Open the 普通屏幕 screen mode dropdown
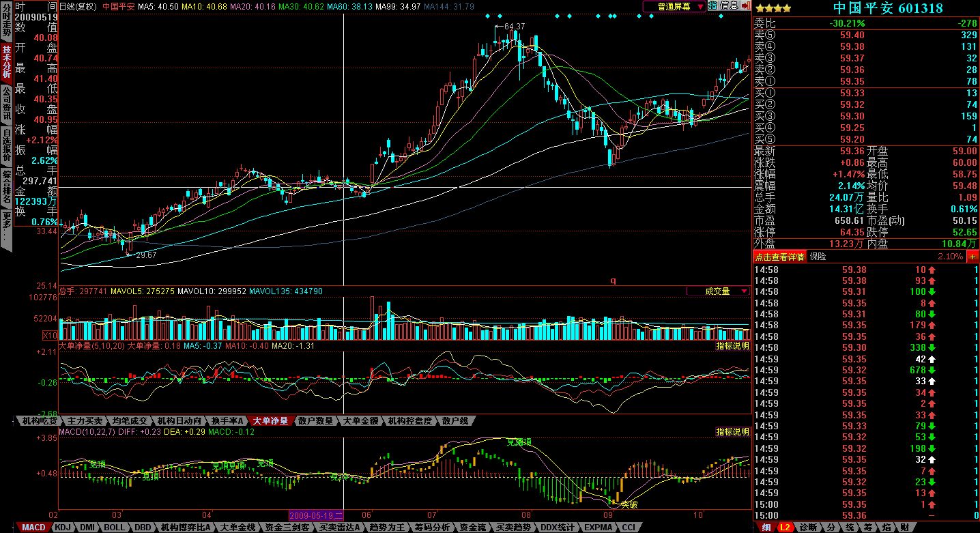Image resolution: width=980 pixels, height=533 pixels. (674, 6)
